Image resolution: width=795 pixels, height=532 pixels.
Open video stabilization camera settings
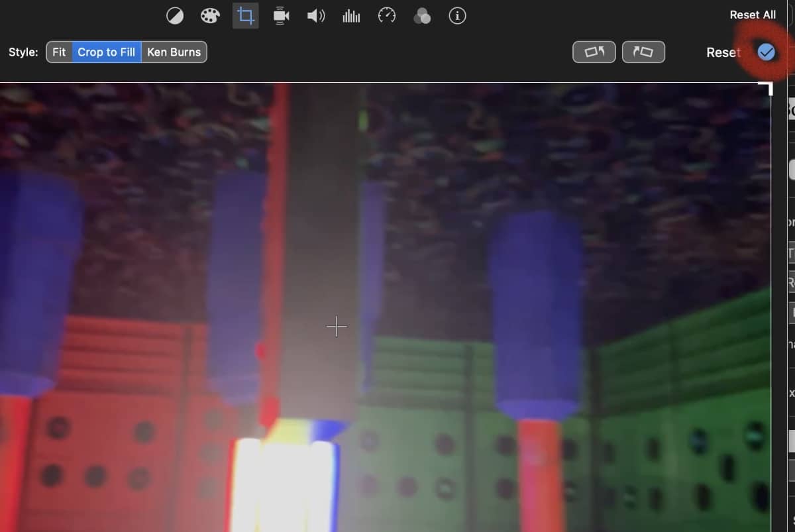tap(281, 16)
